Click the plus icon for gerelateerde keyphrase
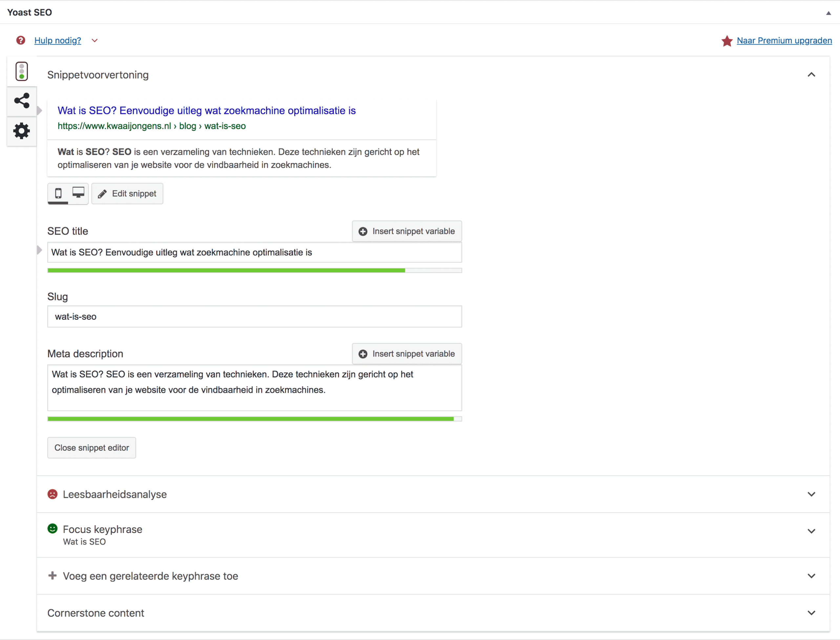The height and width of the screenshot is (640, 840). click(52, 576)
